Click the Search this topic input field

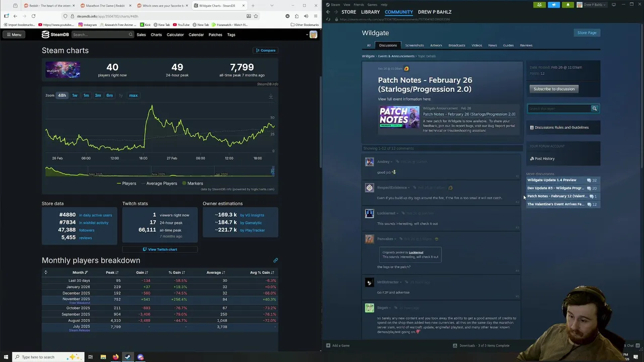point(559,109)
